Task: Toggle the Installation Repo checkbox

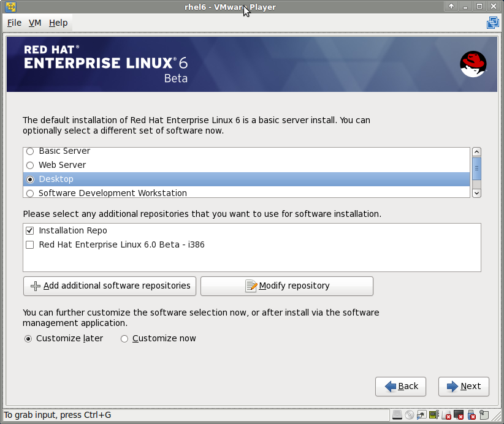Action: point(30,230)
